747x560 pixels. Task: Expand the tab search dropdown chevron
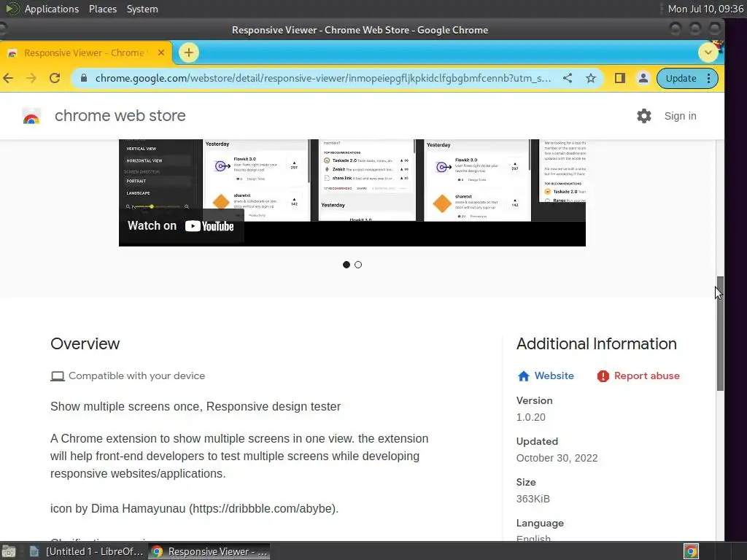[x=708, y=52]
